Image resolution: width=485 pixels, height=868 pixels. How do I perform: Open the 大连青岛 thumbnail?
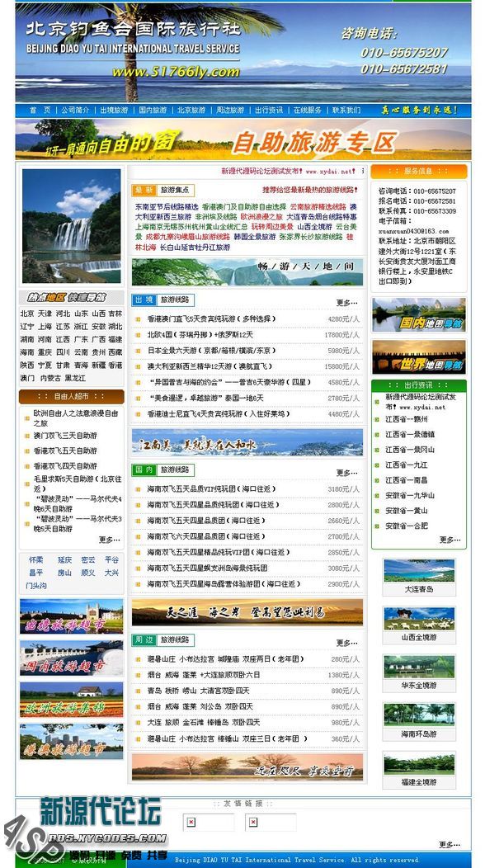(418, 578)
